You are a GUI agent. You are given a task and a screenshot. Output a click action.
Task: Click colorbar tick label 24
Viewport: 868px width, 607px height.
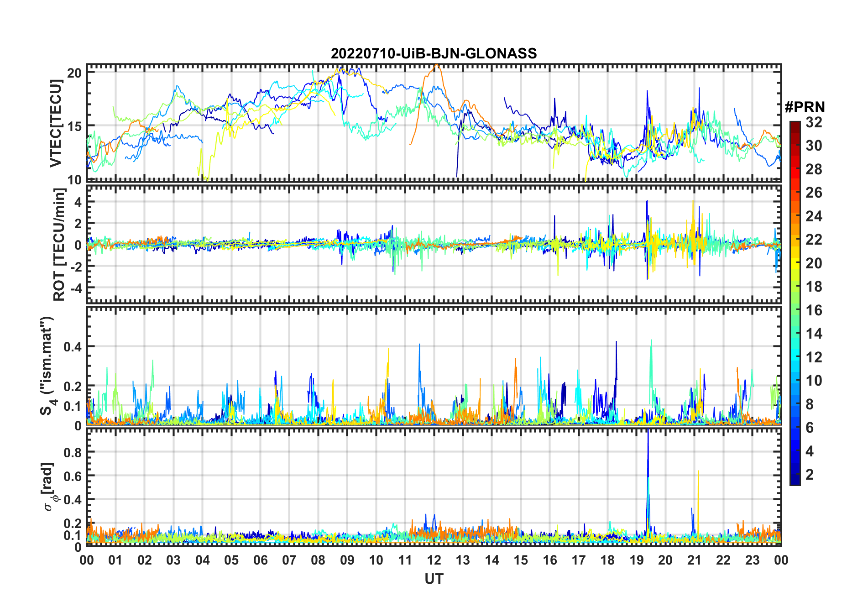[814, 216]
